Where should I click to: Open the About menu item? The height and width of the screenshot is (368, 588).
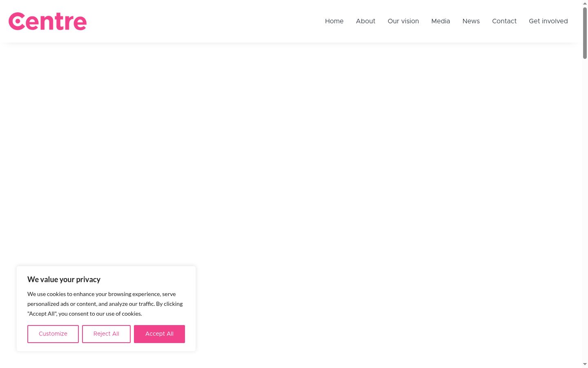coord(365,21)
